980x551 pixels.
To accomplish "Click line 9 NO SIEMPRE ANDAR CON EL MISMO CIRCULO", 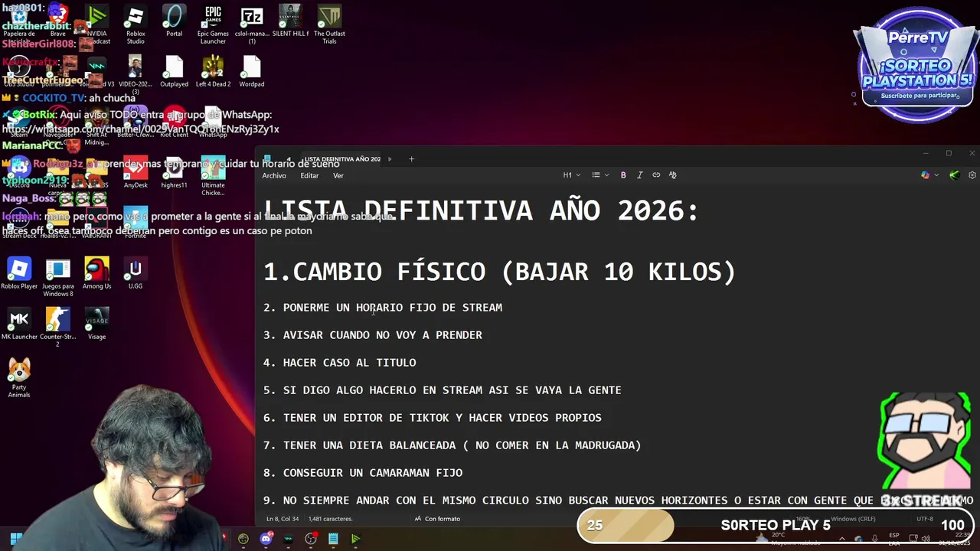I will click(618, 500).
